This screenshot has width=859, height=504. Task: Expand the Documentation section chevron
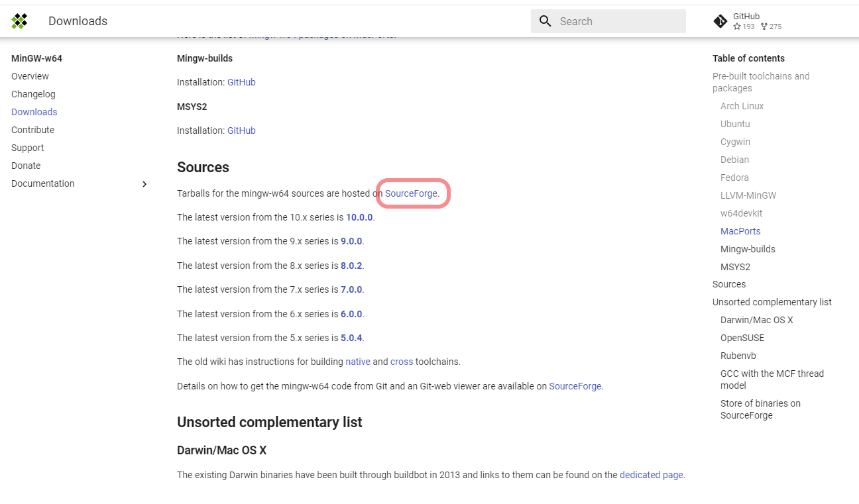[x=144, y=184]
